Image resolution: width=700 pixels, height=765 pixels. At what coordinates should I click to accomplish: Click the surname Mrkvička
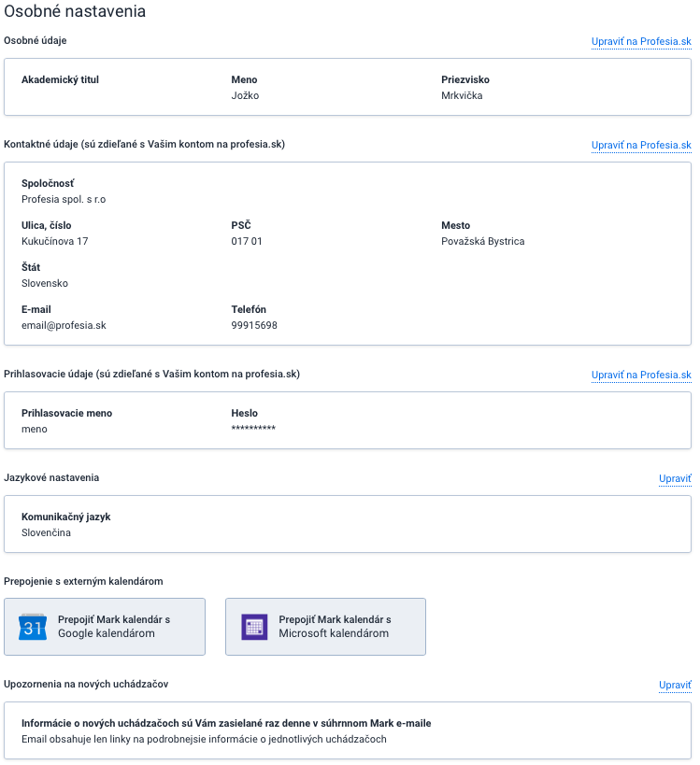point(462,95)
